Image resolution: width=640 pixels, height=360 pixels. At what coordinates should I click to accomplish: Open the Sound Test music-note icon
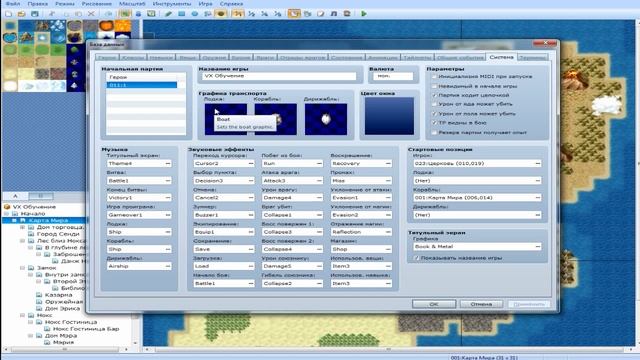coord(333,14)
